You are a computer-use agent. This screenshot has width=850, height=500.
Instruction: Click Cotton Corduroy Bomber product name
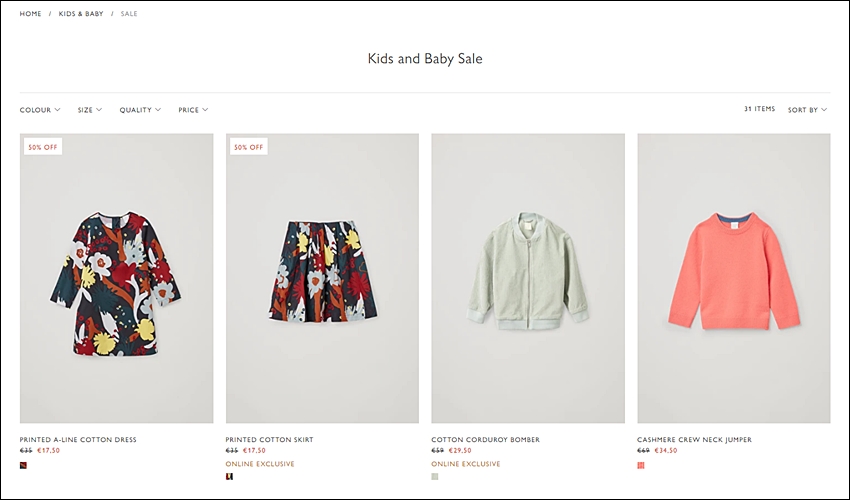tap(485, 439)
